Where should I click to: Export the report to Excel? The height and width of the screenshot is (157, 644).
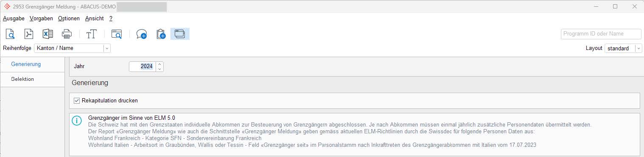point(47,34)
